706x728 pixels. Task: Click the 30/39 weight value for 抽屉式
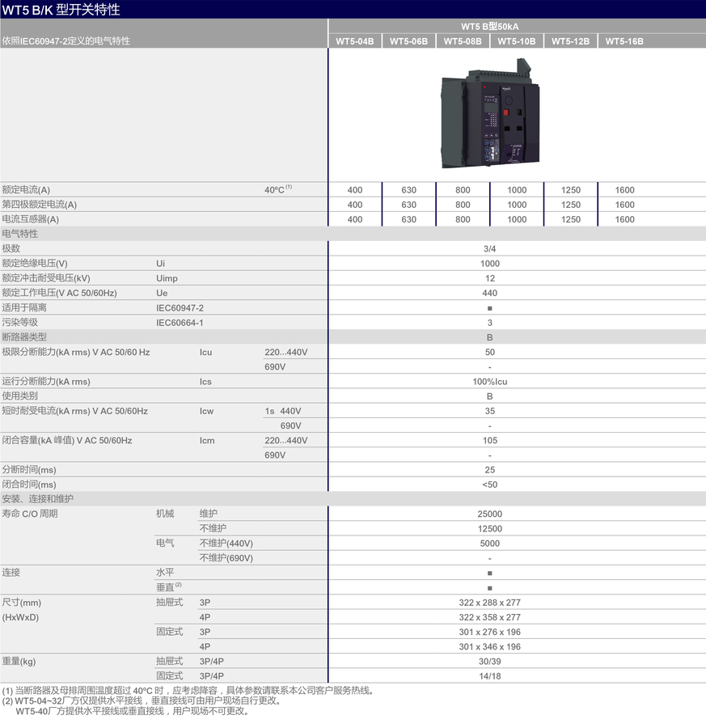[490, 662]
